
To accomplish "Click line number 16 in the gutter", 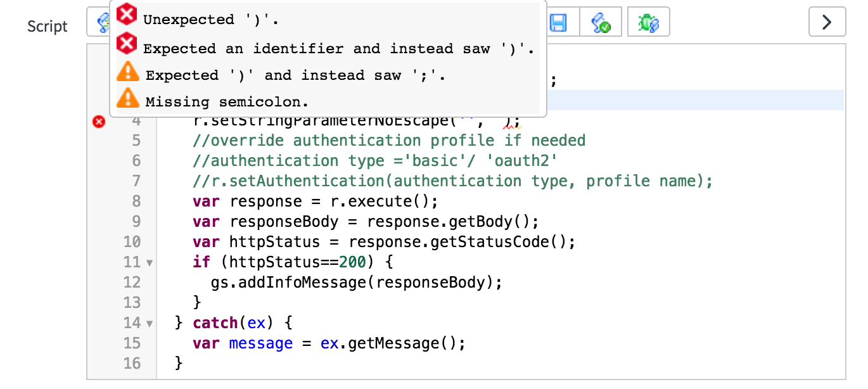I will pos(132,364).
